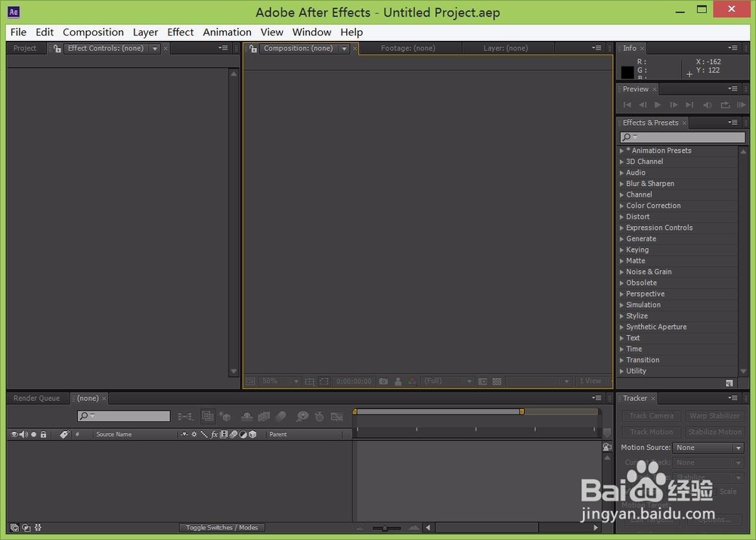756x540 pixels.
Task: Click the Stabilize Motion button
Action: click(x=714, y=432)
